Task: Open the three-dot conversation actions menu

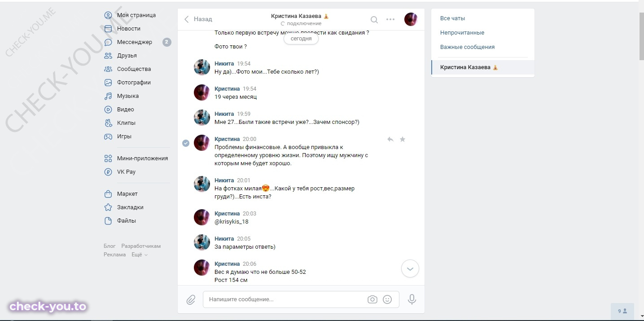Action: (x=390, y=19)
